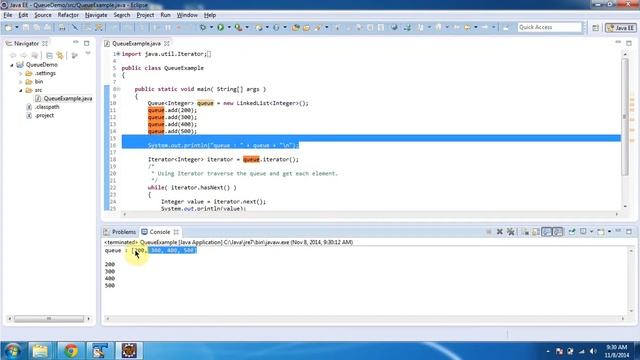
Task: Open the Navigate menu
Action: [96, 15]
